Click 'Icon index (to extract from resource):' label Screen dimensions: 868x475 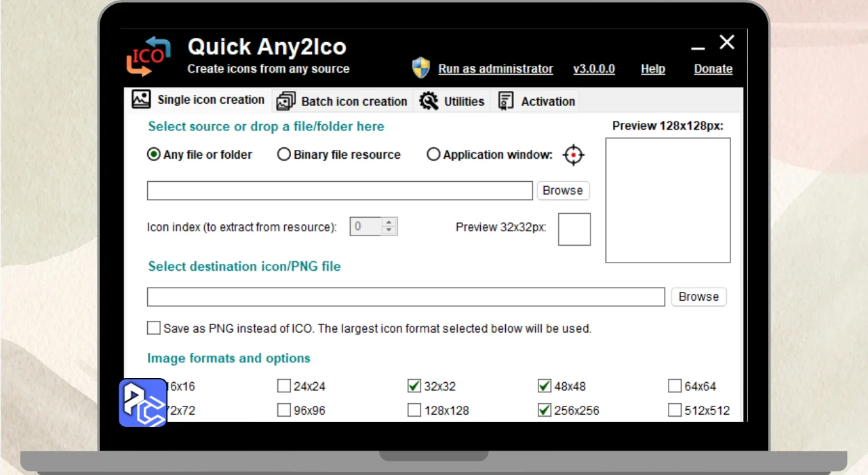point(242,227)
